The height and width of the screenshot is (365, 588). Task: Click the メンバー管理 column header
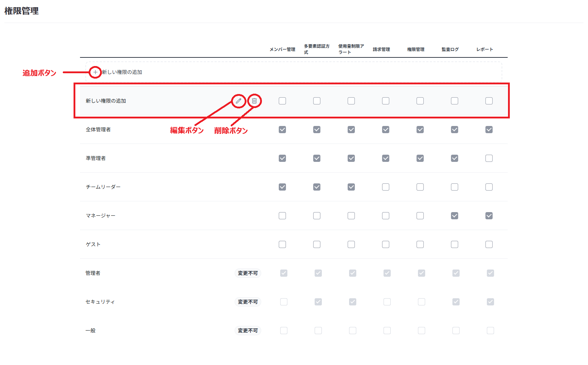(282, 50)
